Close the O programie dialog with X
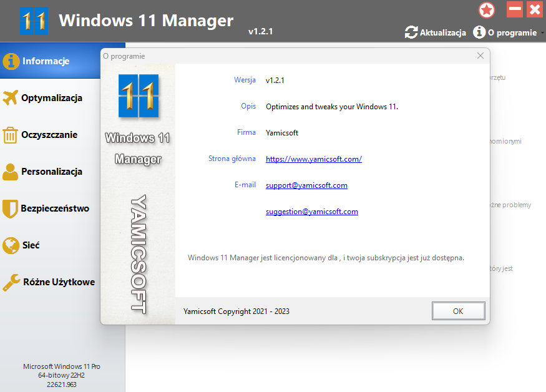The height and width of the screenshot is (392, 546). tap(480, 56)
